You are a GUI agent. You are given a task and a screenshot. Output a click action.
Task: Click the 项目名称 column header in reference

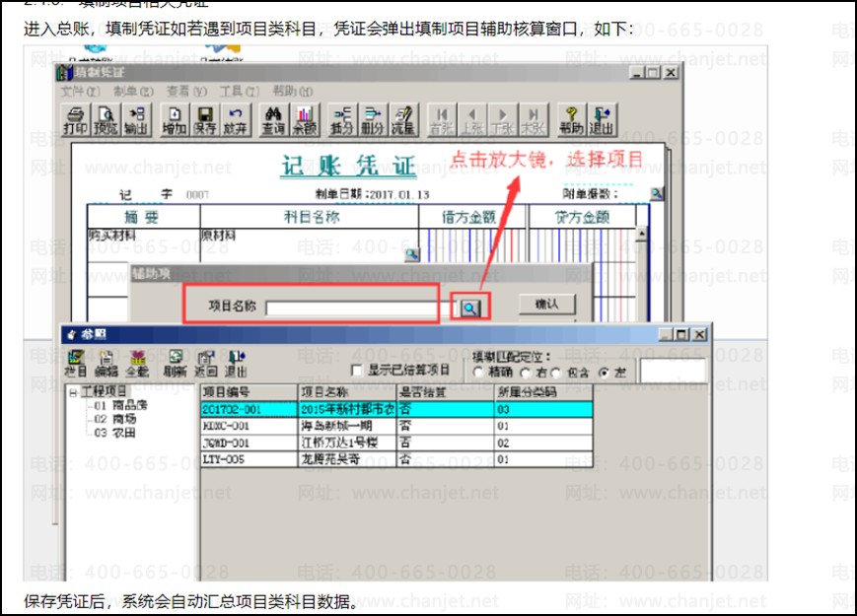coord(347,392)
